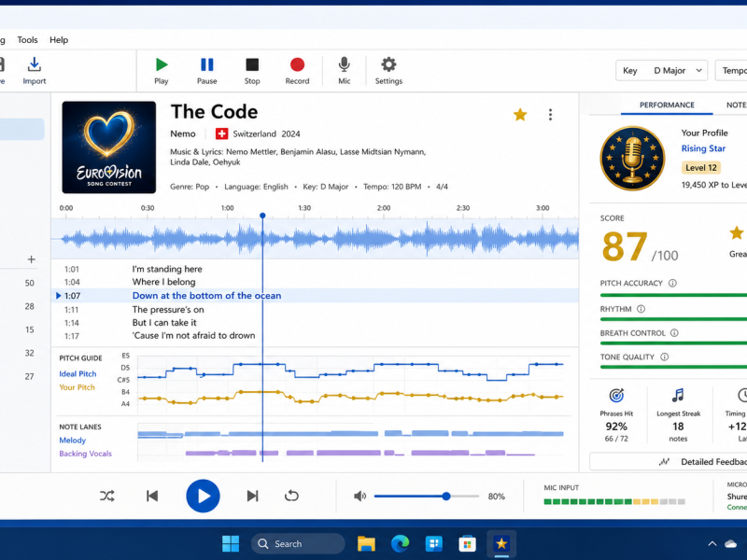
Task: Select the Your Pitch legend label
Action: (x=77, y=387)
